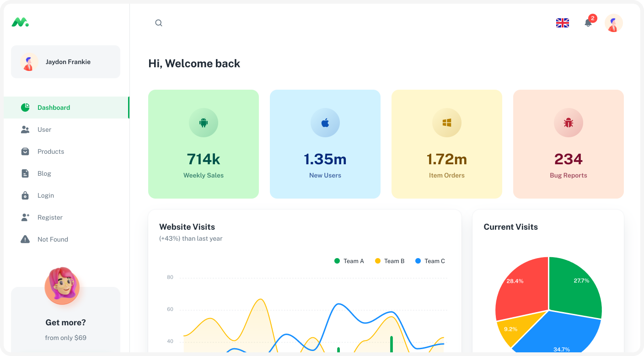644x356 pixels.
Task: Open the Jaydon Frankie account card
Action: coord(65,62)
